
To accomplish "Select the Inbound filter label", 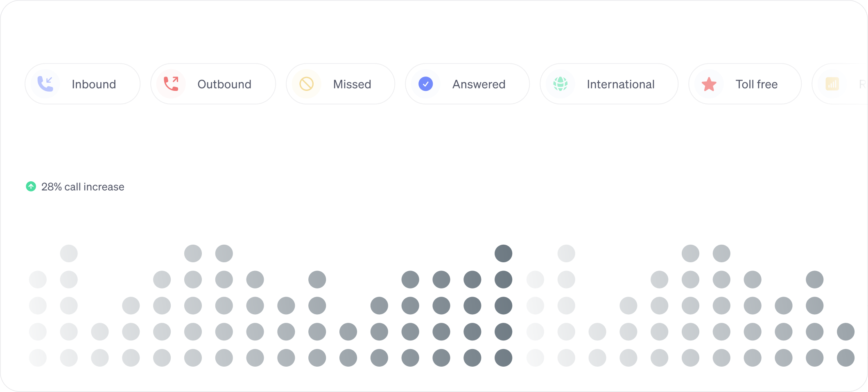I will pos(94,84).
